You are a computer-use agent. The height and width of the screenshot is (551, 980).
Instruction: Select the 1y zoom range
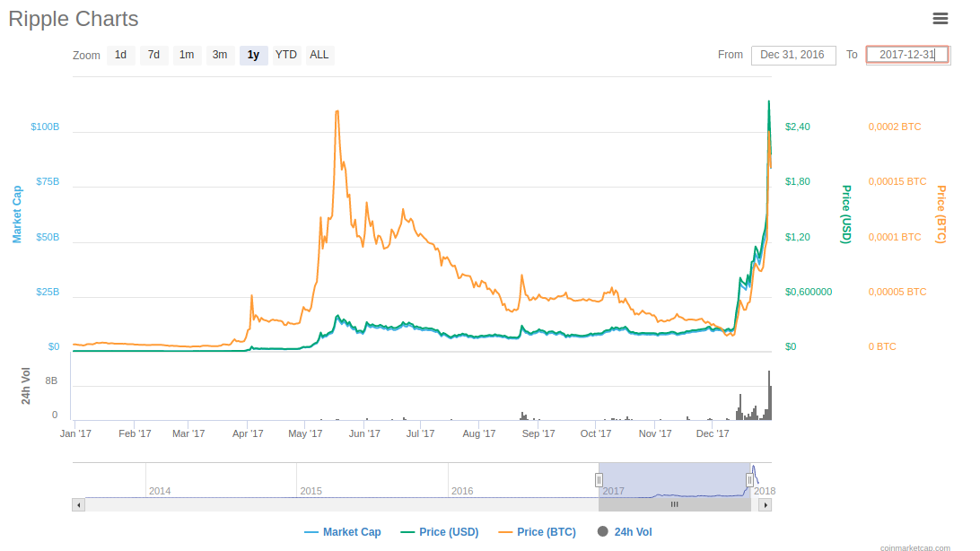[x=253, y=55]
